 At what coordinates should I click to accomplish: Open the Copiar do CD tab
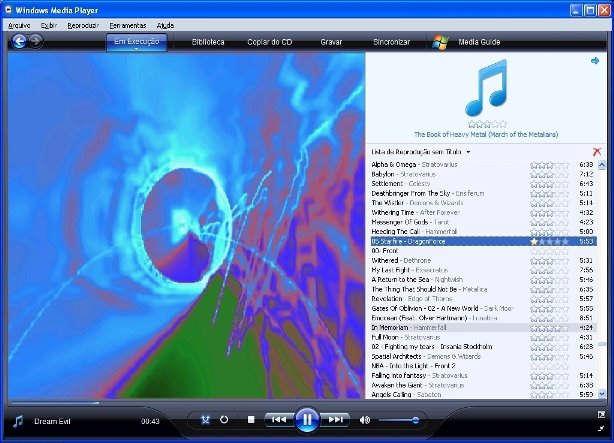(x=270, y=42)
